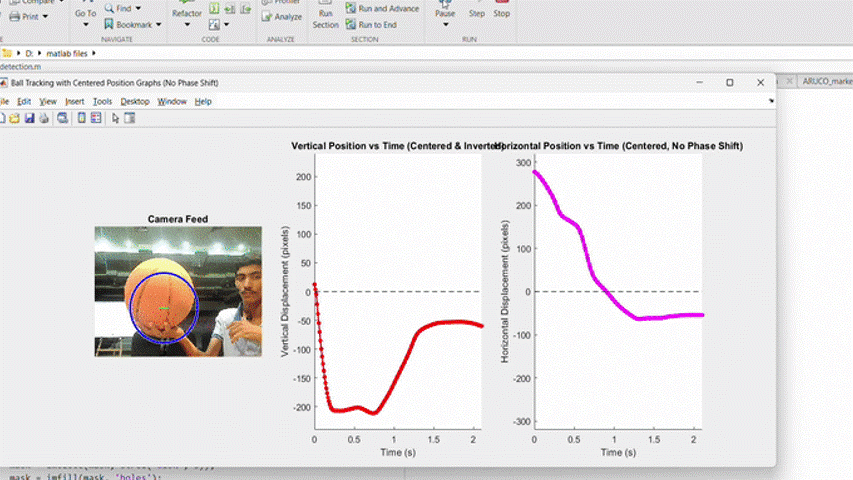Click the Step button
Screen dimensions: 853x480
pyautogui.click(x=477, y=13)
